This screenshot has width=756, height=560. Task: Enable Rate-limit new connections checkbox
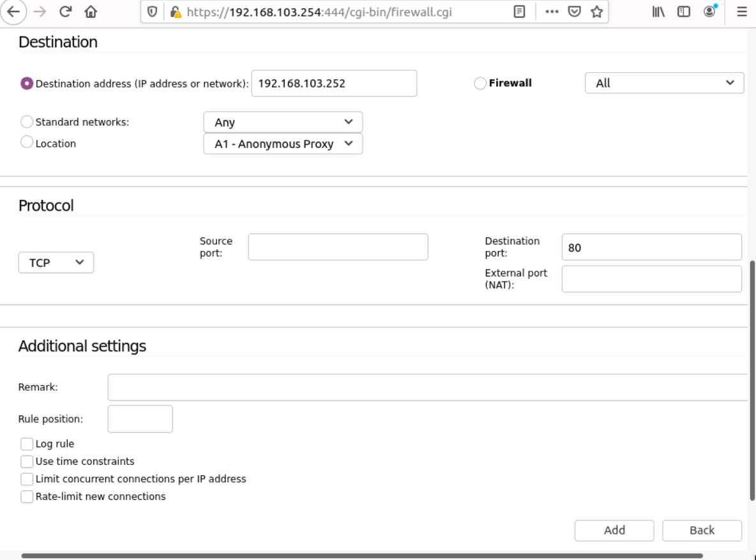27,497
